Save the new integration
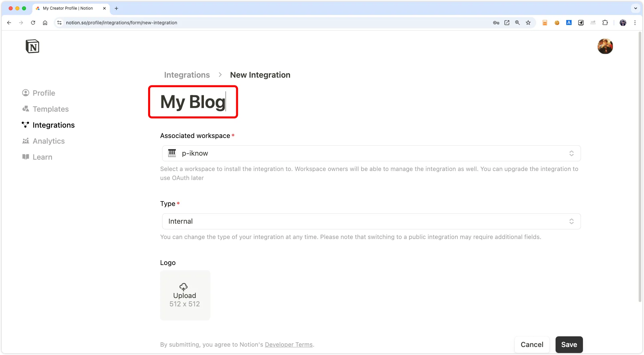644x355 pixels. [569, 344]
